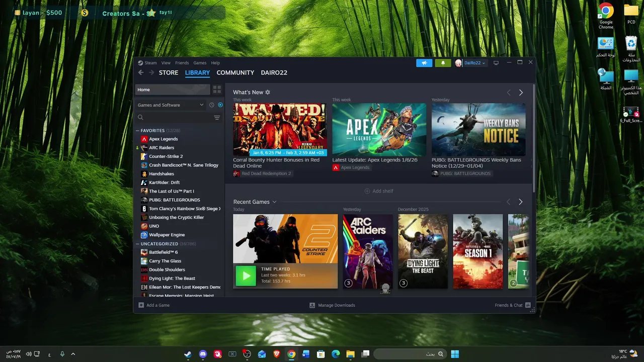Screen dimensions: 644x362
Task: Open ARC Raiders recent game cover
Action: pos(368,251)
